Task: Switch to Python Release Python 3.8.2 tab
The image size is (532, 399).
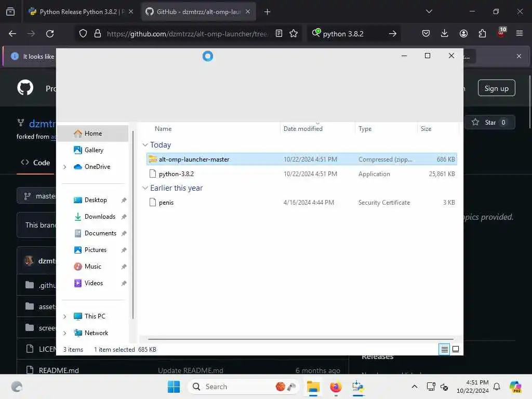Action: [x=76, y=12]
